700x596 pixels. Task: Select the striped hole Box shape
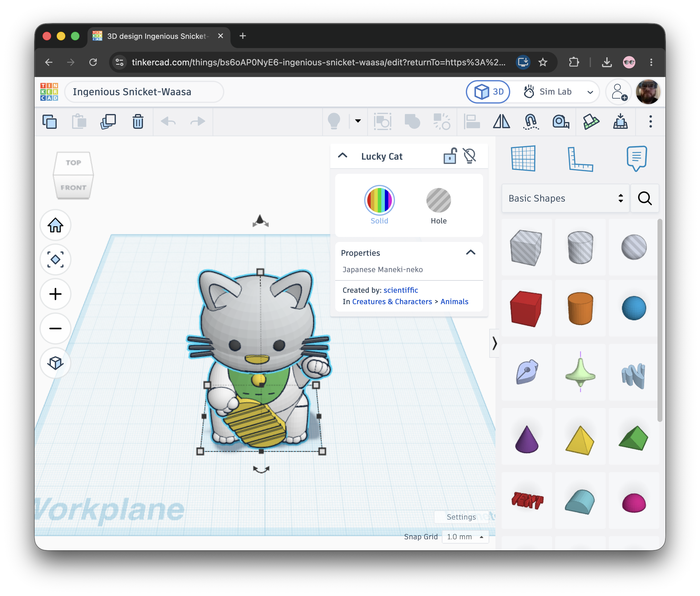(526, 247)
